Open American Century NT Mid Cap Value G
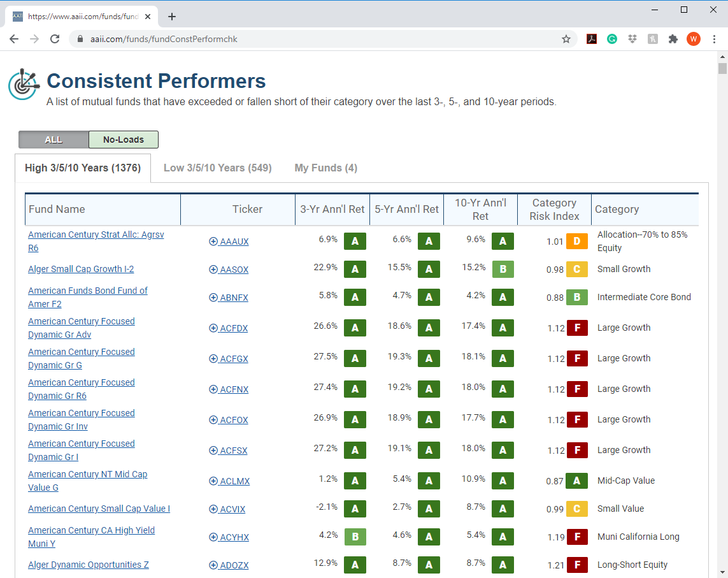The image size is (728, 578). [x=88, y=481]
